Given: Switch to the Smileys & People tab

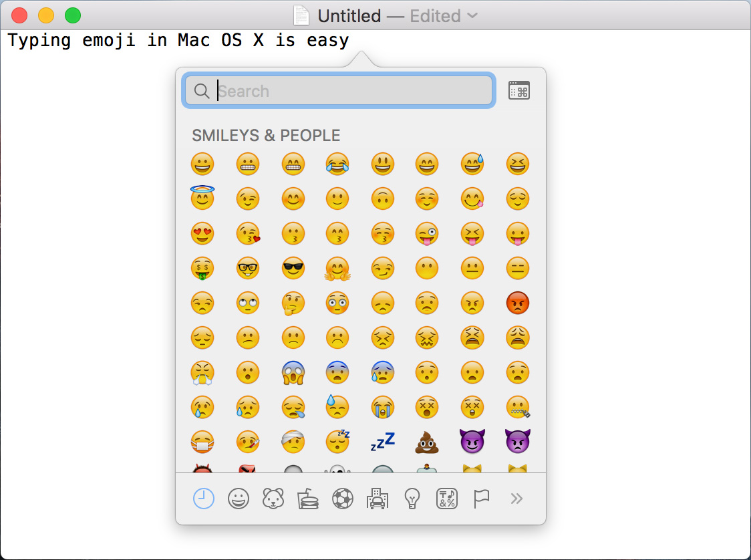Looking at the screenshot, I should tap(238, 498).
